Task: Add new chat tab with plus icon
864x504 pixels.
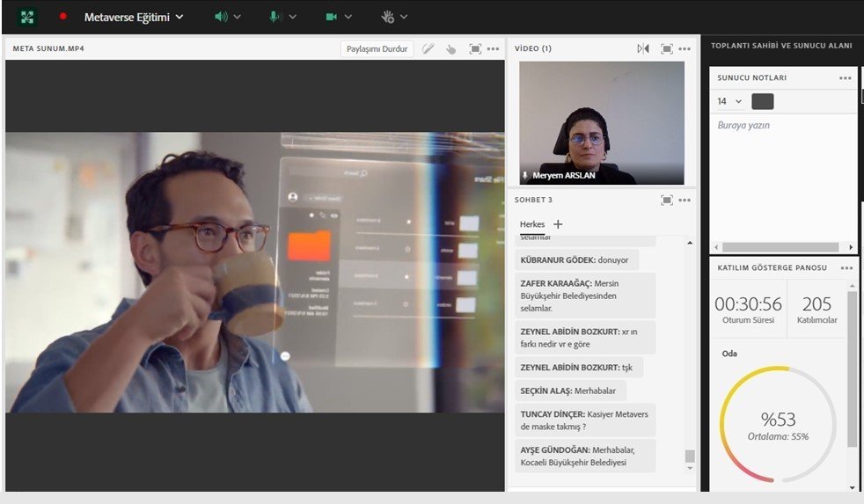Action: [558, 224]
